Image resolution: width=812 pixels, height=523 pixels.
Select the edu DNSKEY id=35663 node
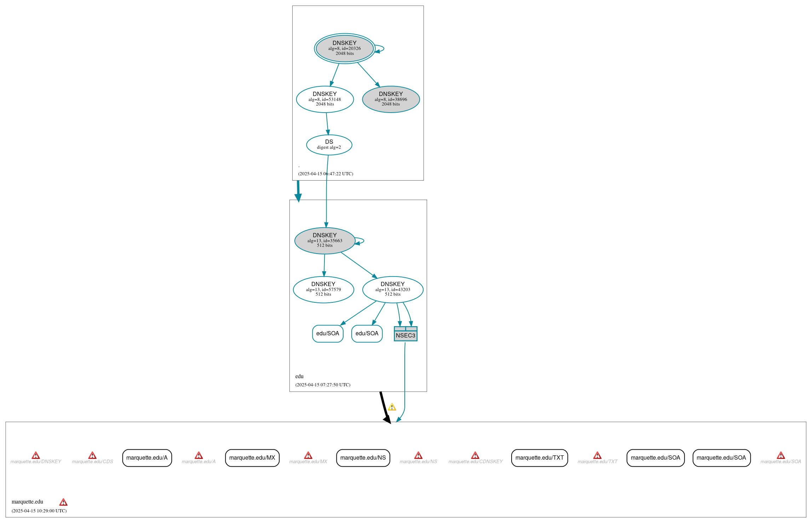click(324, 240)
